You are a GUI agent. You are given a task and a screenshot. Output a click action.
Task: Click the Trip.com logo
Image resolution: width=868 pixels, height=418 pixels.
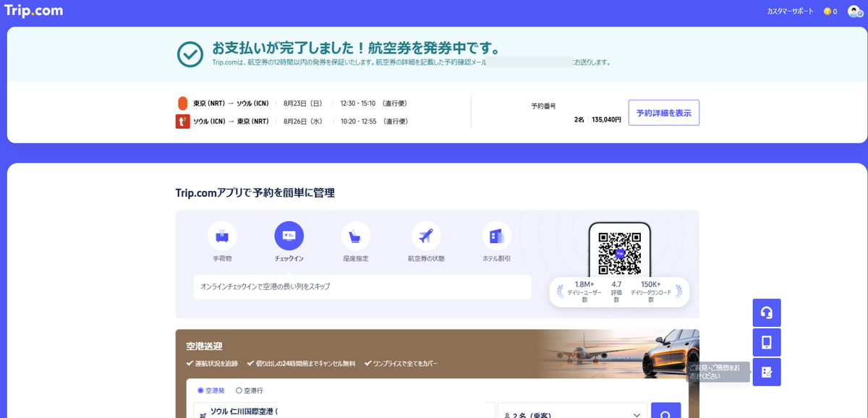tap(33, 11)
